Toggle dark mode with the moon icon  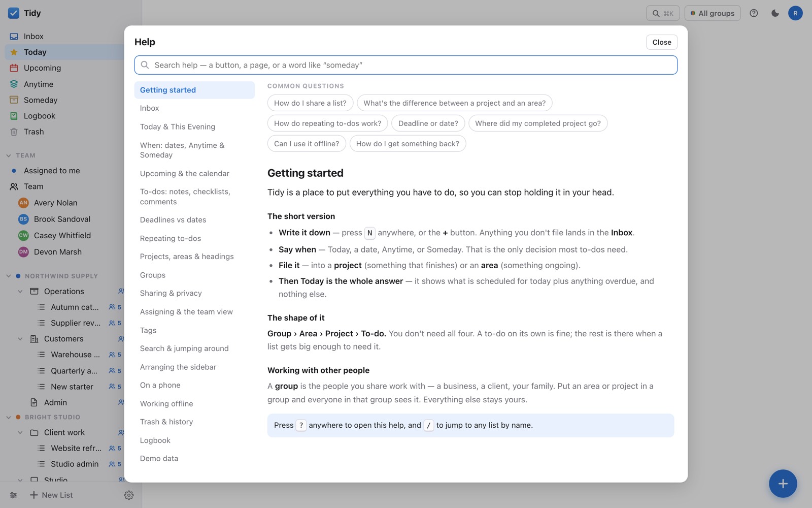775,13
